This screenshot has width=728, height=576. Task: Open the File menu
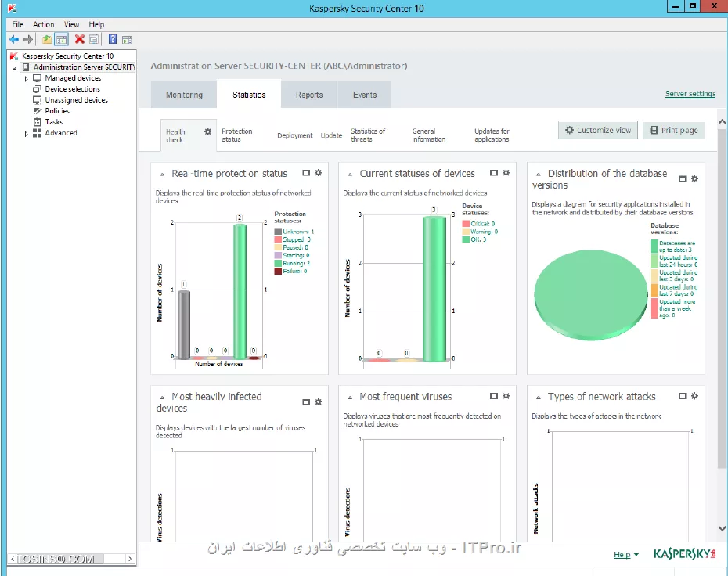point(18,24)
